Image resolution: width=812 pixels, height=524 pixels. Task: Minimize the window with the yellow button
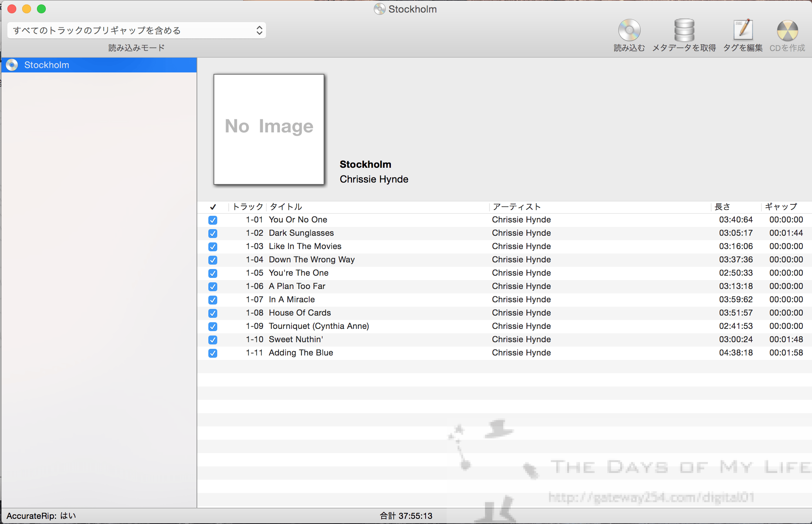tap(27, 9)
